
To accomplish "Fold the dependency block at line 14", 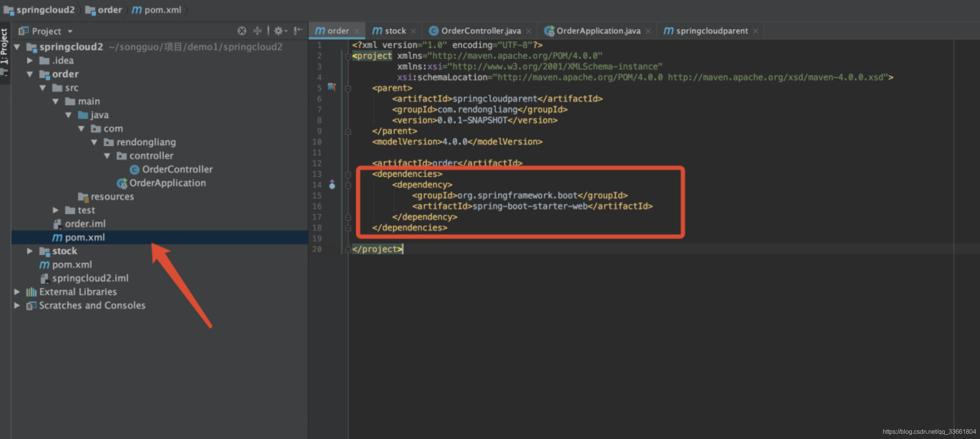I will pyautogui.click(x=348, y=185).
